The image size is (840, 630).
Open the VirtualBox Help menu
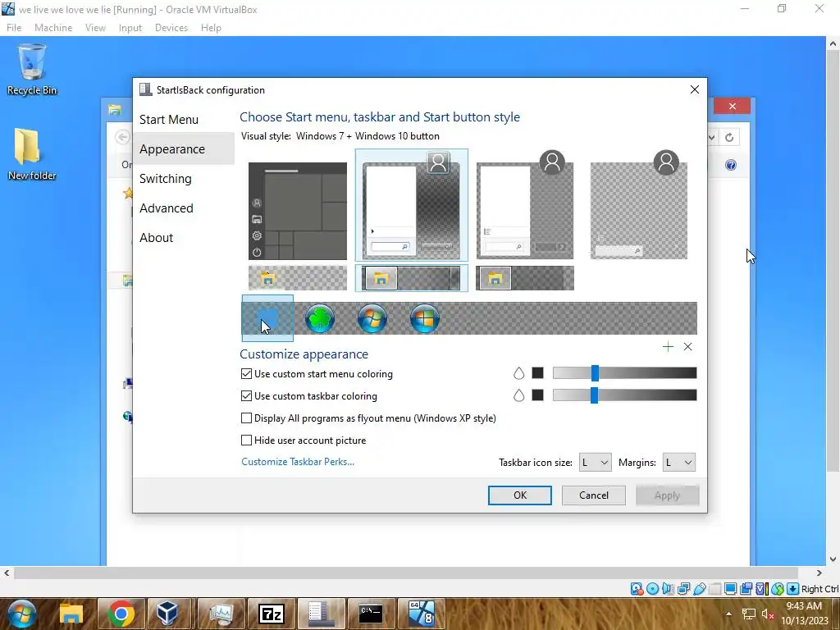click(x=211, y=28)
